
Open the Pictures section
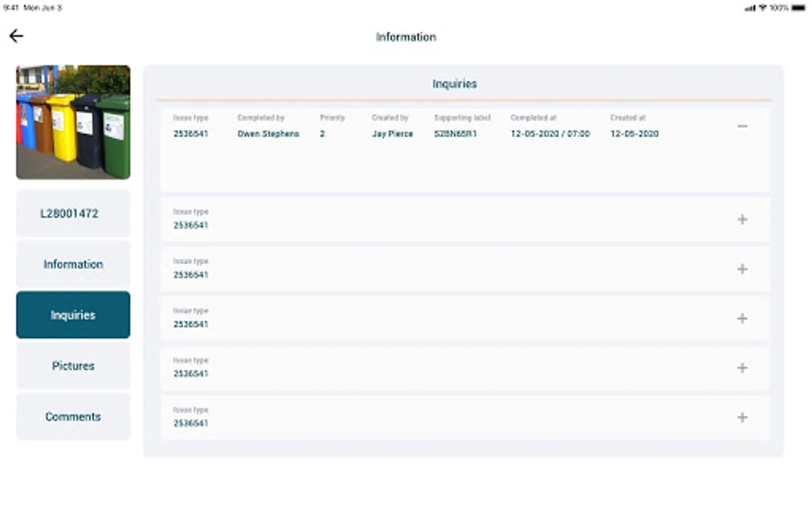coord(73,366)
